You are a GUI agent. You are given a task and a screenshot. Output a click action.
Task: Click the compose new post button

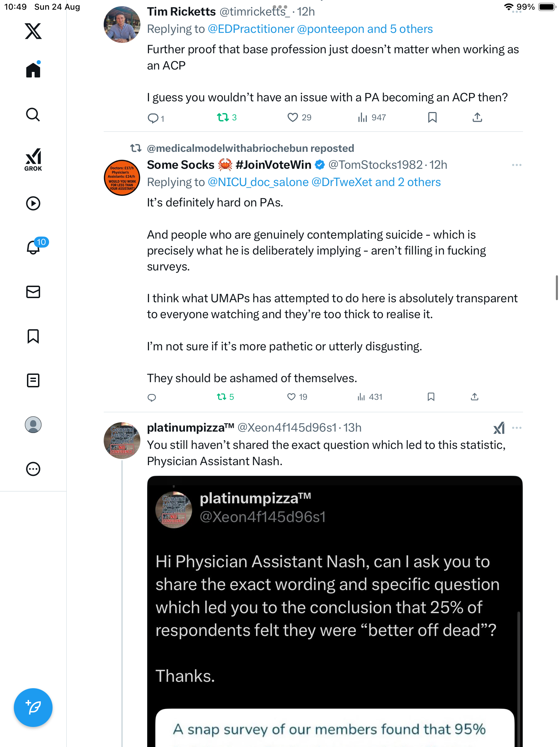pyautogui.click(x=33, y=708)
